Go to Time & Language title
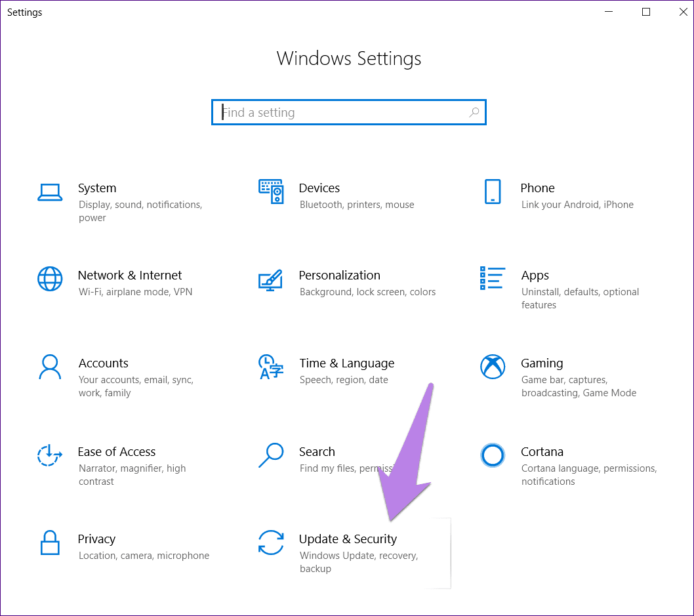 point(346,363)
